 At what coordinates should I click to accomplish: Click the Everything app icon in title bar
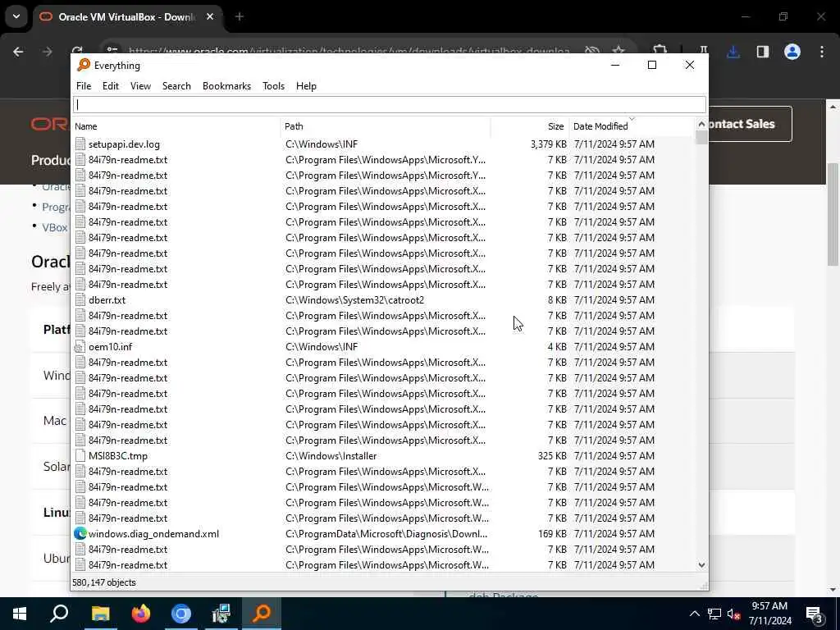84,65
